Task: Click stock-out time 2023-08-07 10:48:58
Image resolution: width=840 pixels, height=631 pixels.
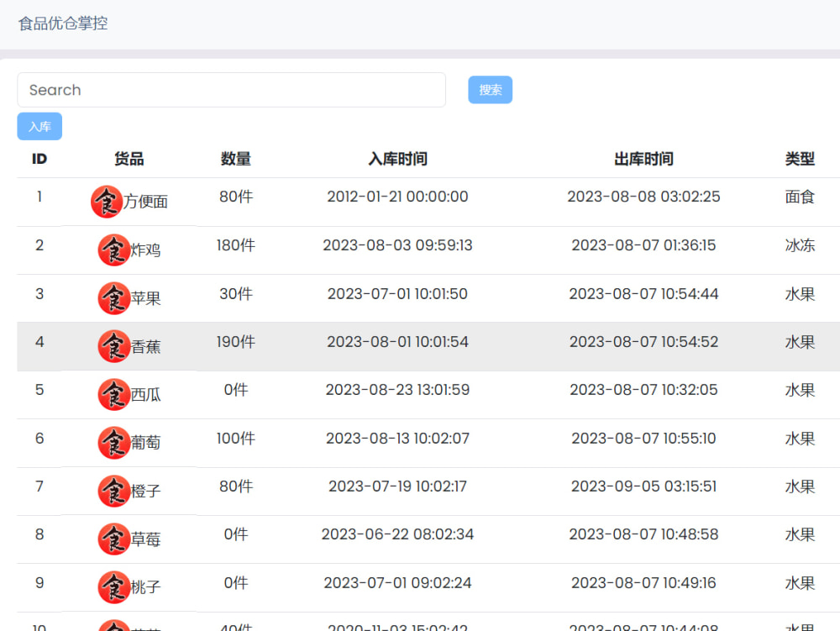Action: [x=643, y=534]
